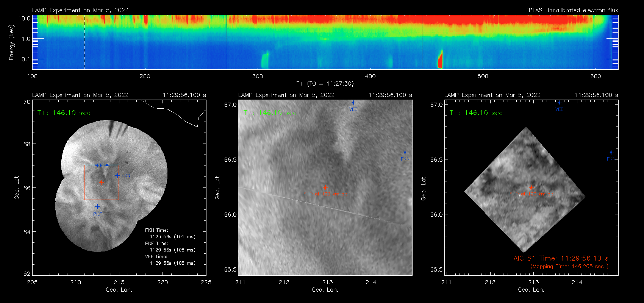
Task: Select the red footprint triangle in the middle panel
Action: (x=325, y=187)
